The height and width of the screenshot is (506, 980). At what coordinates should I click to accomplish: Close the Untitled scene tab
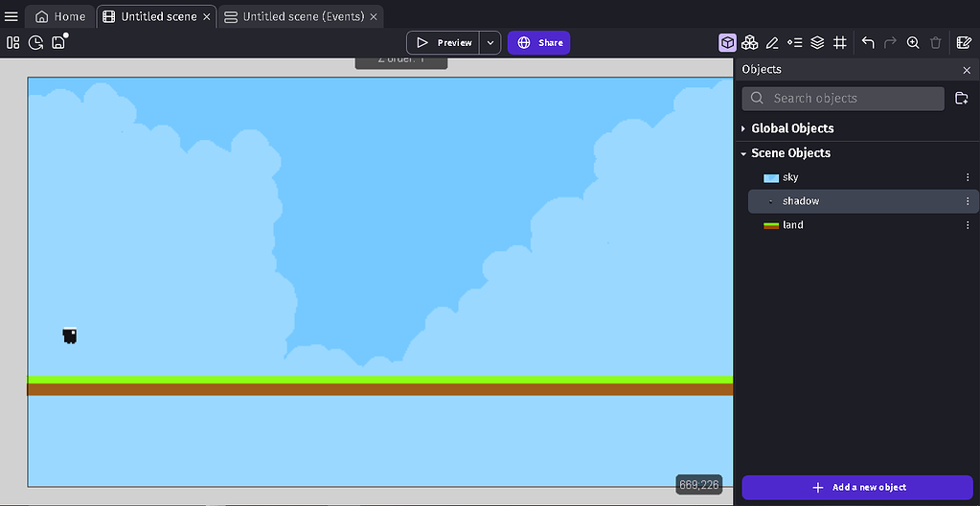coord(207,17)
